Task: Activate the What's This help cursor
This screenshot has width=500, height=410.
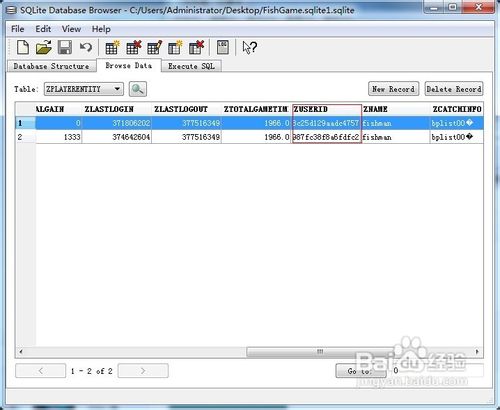Action: (249, 47)
